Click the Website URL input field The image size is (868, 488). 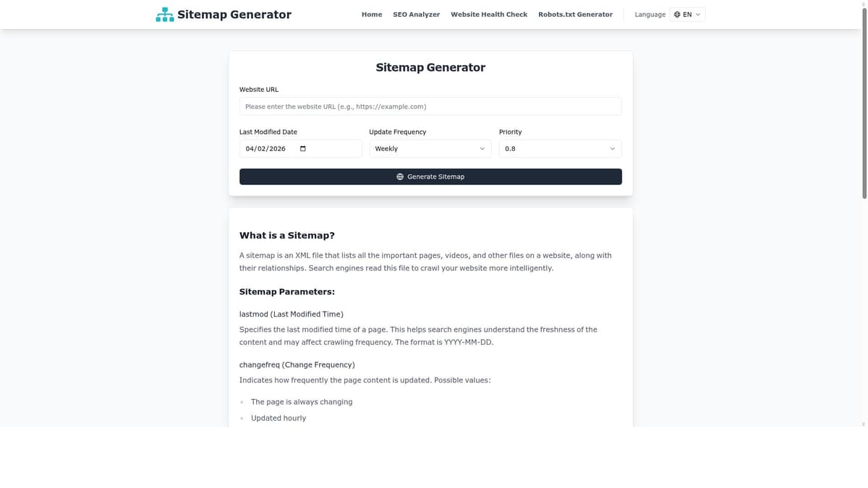point(430,106)
